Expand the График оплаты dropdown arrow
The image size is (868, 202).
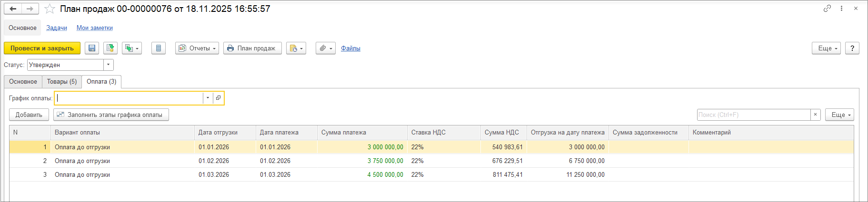(x=208, y=98)
